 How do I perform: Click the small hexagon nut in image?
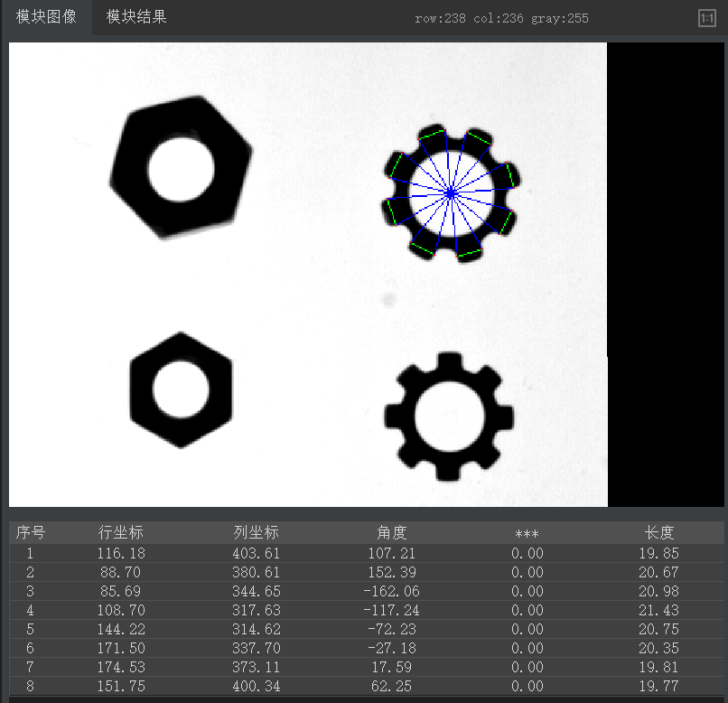[x=181, y=390]
